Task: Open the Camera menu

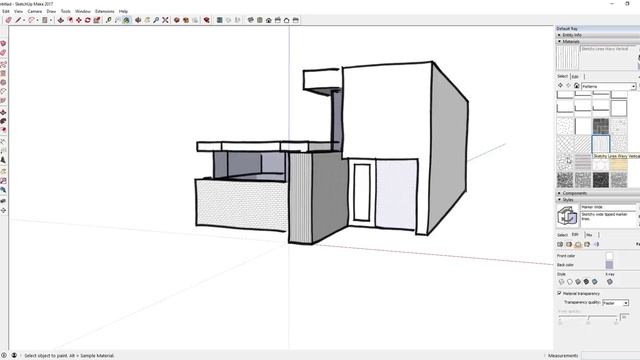Action: pos(35,11)
